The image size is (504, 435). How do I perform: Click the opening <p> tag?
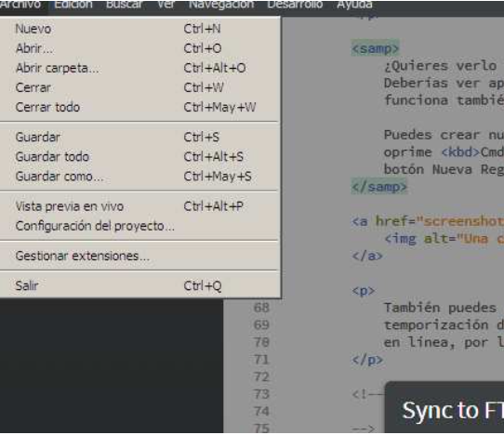(364, 291)
